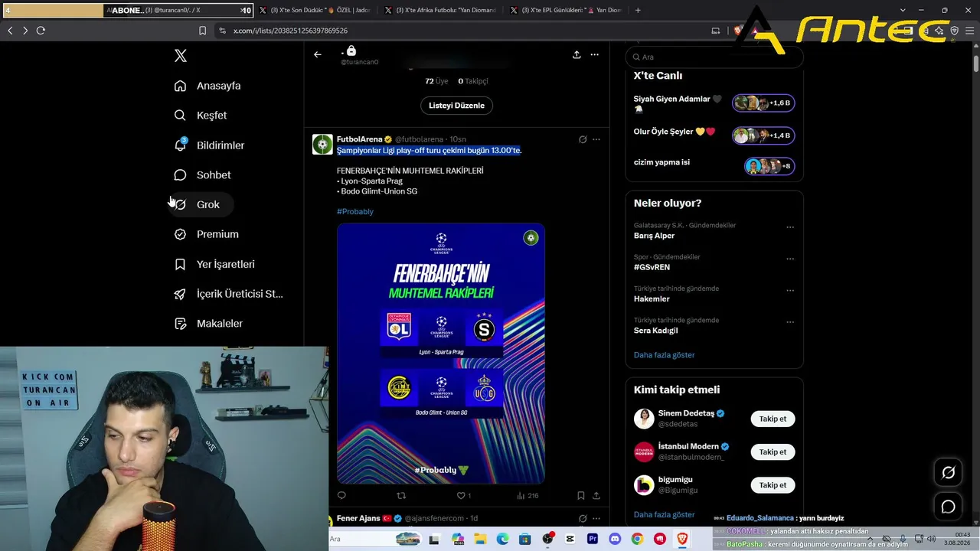Reply to the FutbolArena tweet

pyautogui.click(x=341, y=496)
